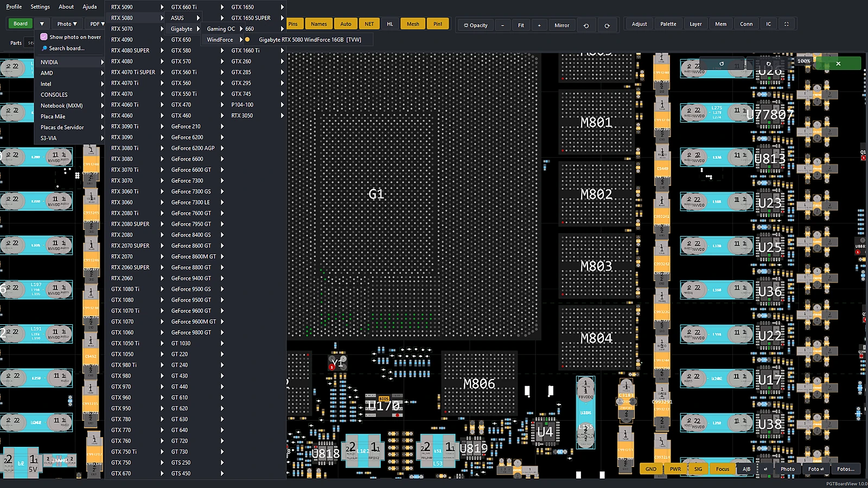This screenshot has height=488, width=868.
Task: Select memory chip M806 on the board
Action: pyautogui.click(x=479, y=384)
